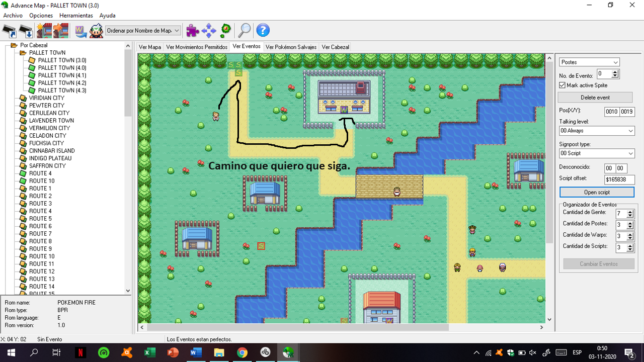Click the Save ROM cartridge icon

[26, 31]
